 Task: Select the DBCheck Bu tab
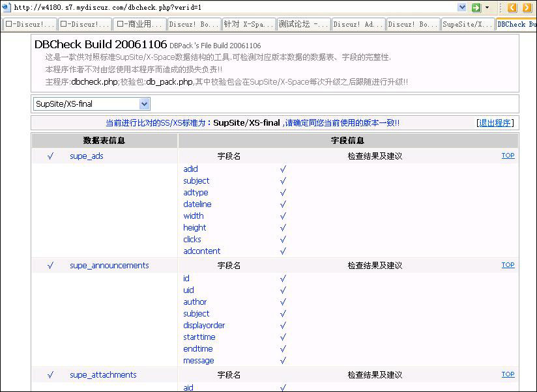click(x=516, y=24)
